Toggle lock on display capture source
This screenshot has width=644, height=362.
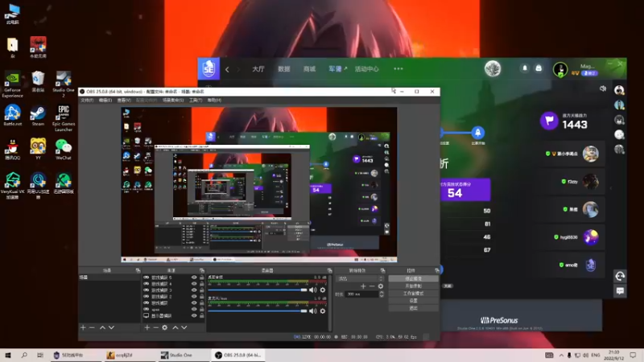pos(202,315)
